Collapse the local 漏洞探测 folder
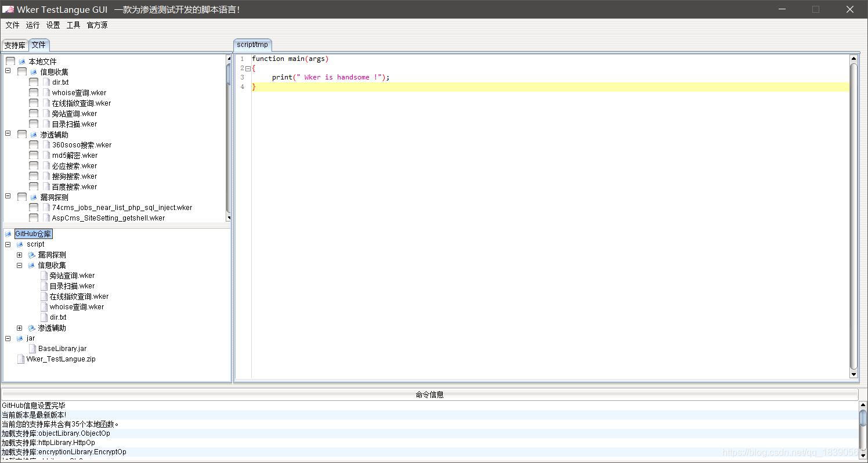Viewport: 868px width, 463px height. (8, 196)
